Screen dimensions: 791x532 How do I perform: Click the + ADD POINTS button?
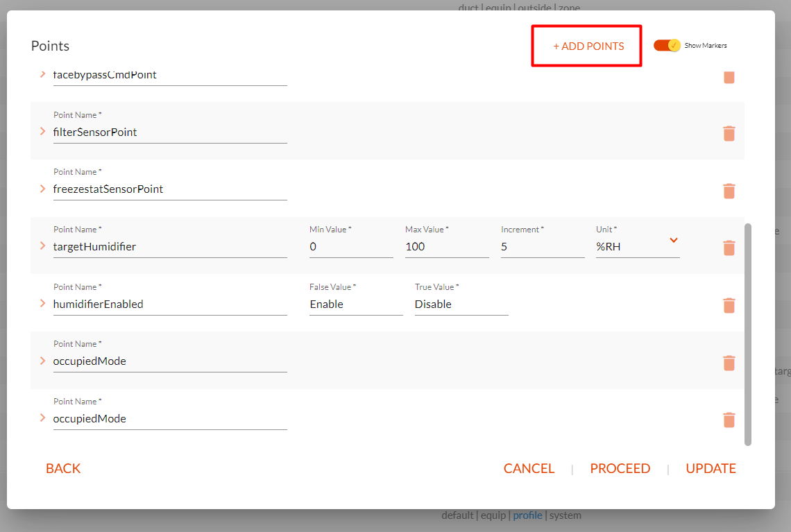pyautogui.click(x=588, y=46)
